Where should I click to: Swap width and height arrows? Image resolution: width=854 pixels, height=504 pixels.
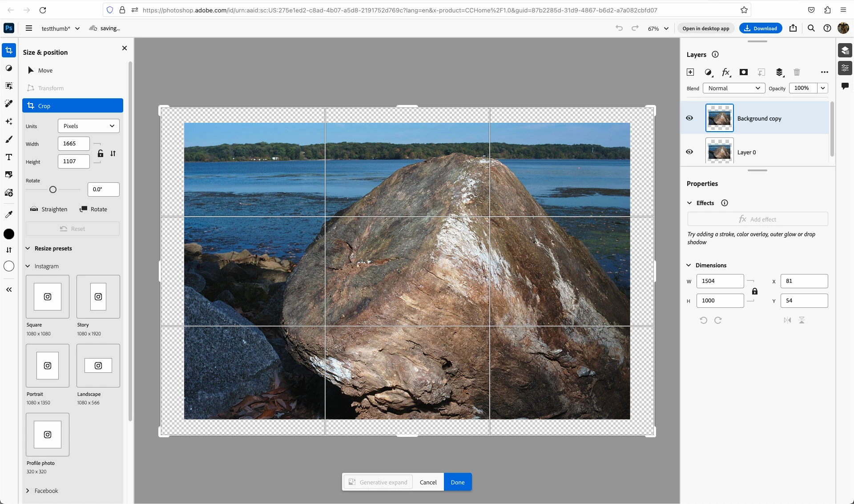[113, 153]
